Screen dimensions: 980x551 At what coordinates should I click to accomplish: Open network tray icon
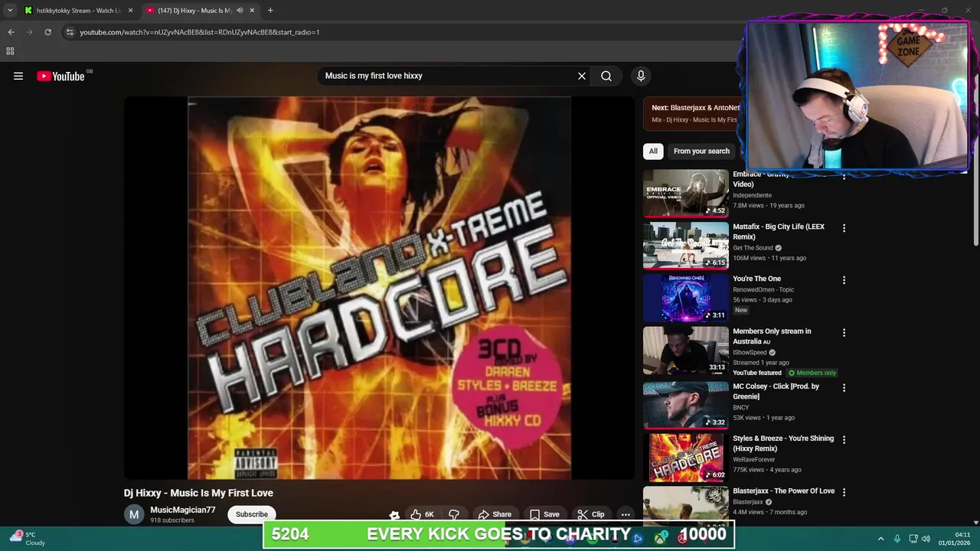coord(913,539)
